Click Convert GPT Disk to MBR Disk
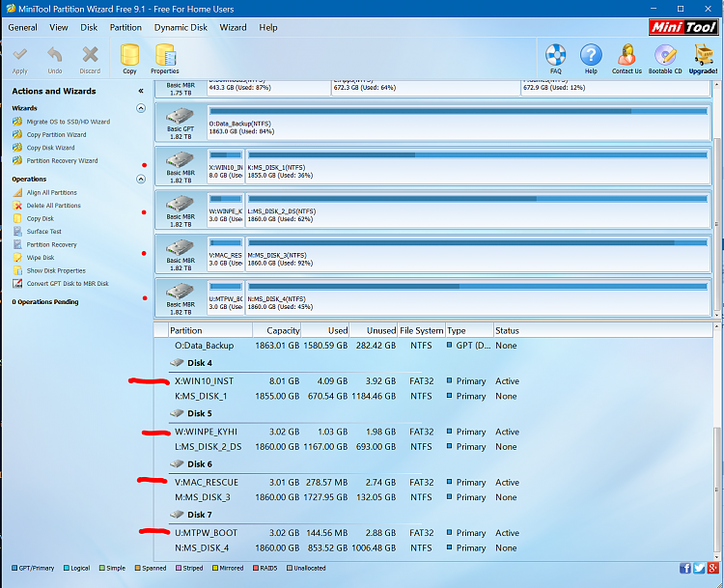Screen dimensions: 724x588 pos(68,284)
